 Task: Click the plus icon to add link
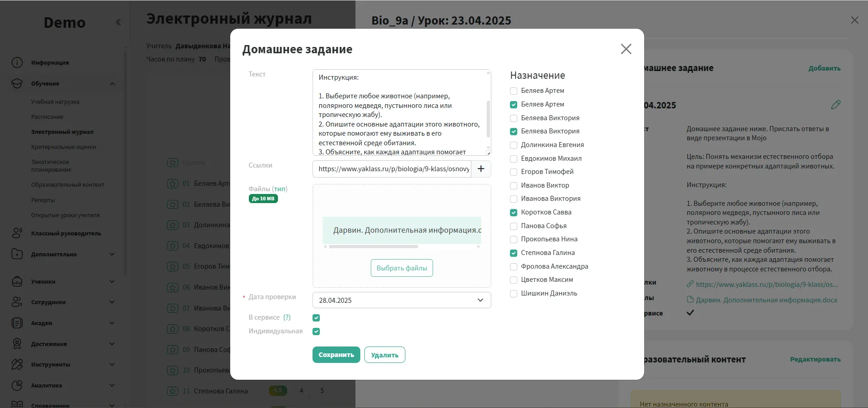click(481, 169)
